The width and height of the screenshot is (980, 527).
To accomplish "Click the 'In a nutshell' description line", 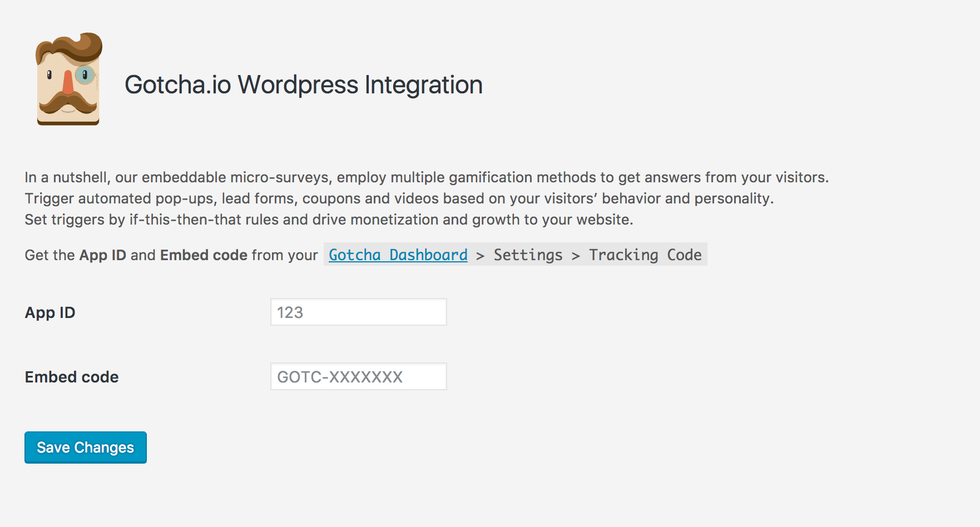I will tap(427, 177).
